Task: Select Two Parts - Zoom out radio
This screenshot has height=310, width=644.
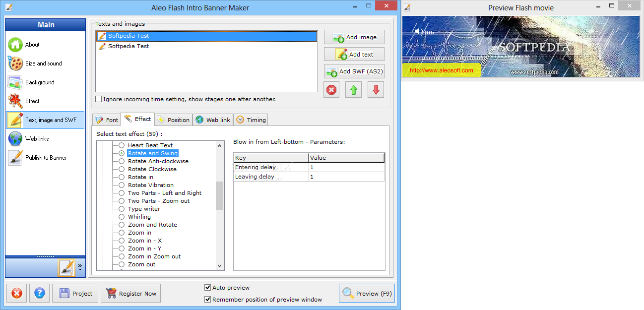Action: 122,201
